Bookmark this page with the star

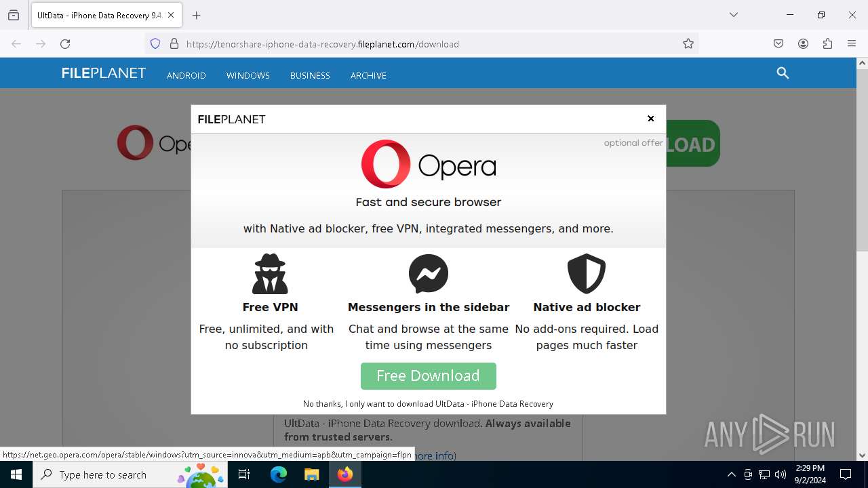pyautogui.click(x=688, y=44)
